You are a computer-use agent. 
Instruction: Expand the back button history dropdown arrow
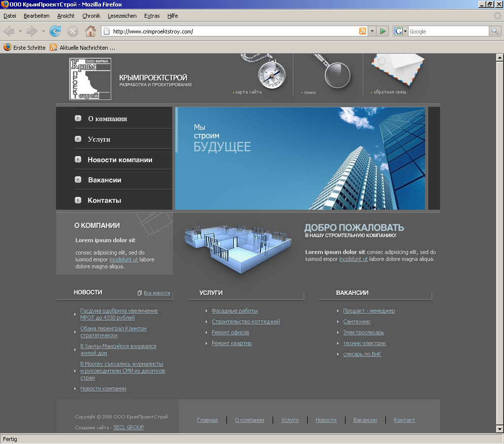[20, 32]
